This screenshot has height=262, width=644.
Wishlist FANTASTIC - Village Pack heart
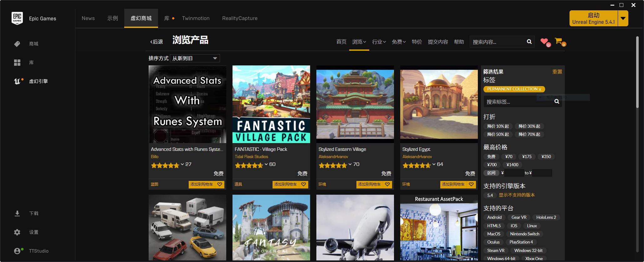[304, 184]
